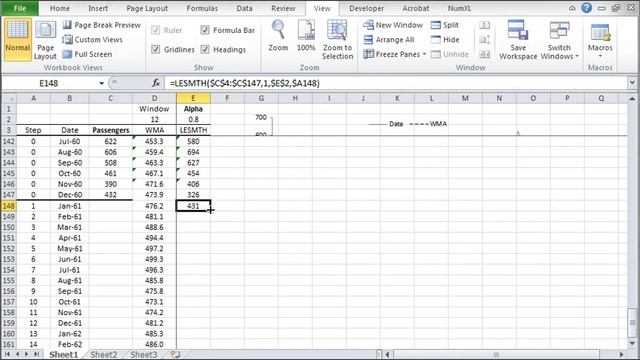The height and width of the screenshot is (360, 640).
Task: Click View Side by Side icon
Action: [484, 25]
